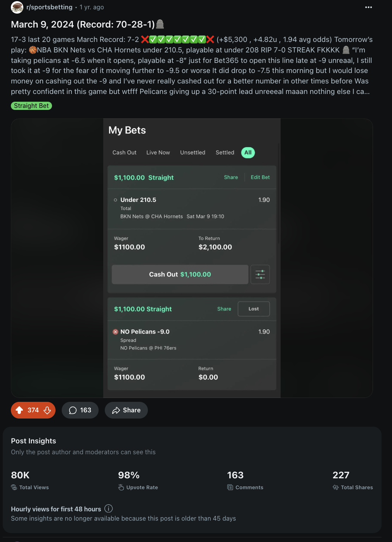392x542 pixels.
Task: Switch to the Settled bets tab
Action: 225,153
